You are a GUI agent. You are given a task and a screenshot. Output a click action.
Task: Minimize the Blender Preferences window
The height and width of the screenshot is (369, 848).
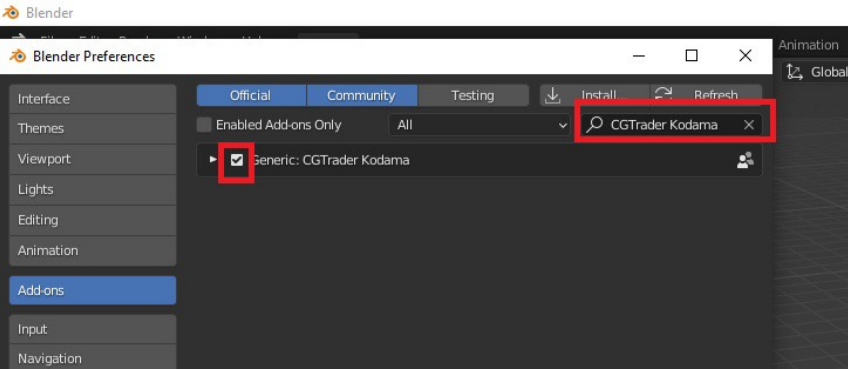coord(639,56)
